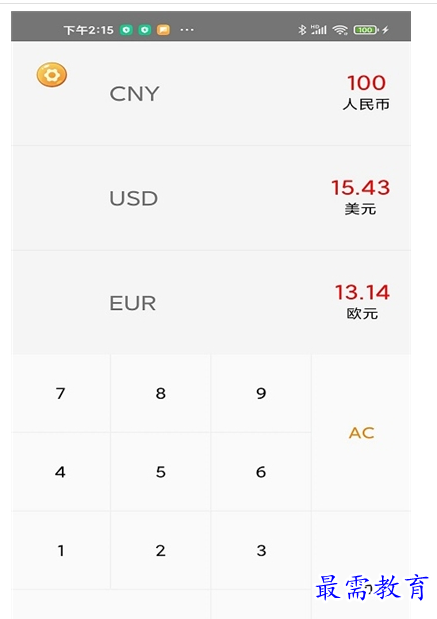
Task: Tap the number 9 key
Action: 261,393
